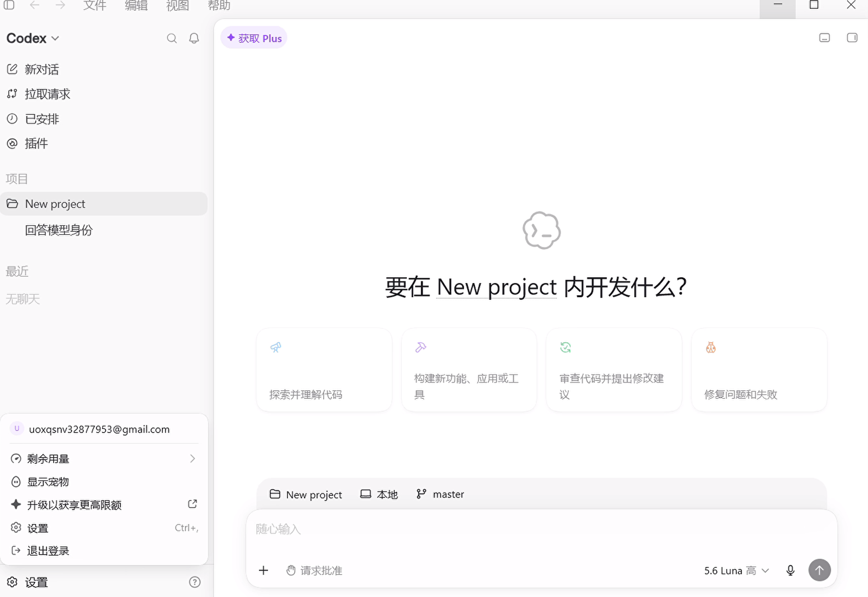The height and width of the screenshot is (597, 868).
Task: Open help question mark icon
Action: pyautogui.click(x=195, y=582)
